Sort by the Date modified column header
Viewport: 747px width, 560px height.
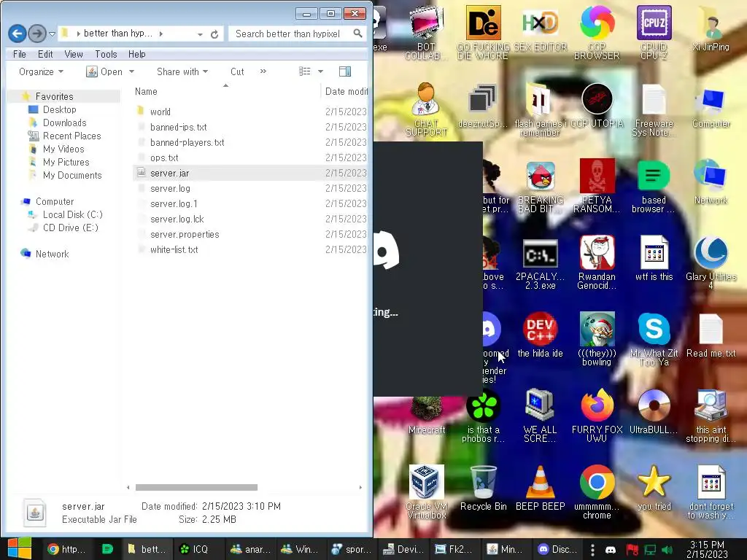tap(347, 91)
